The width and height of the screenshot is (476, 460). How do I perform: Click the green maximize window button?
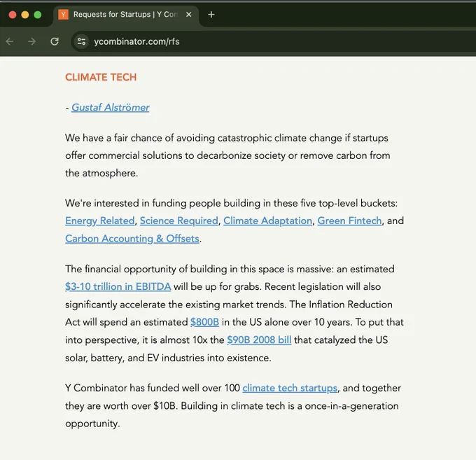click(x=38, y=15)
